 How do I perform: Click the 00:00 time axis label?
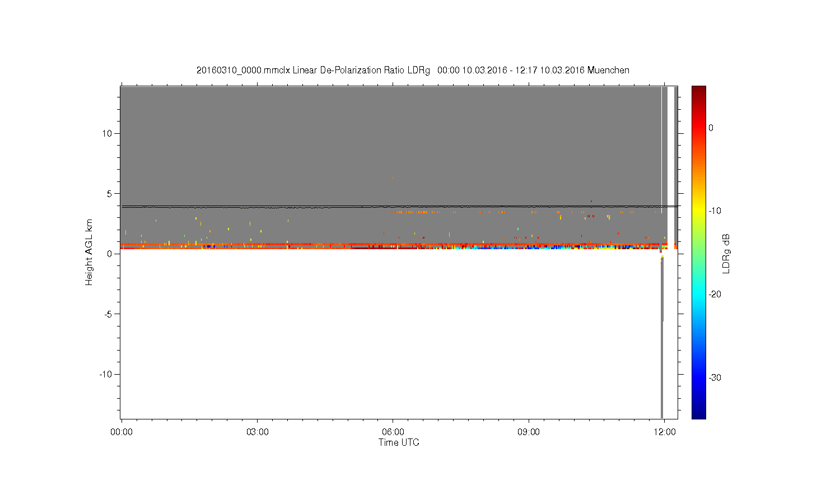click(122, 432)
